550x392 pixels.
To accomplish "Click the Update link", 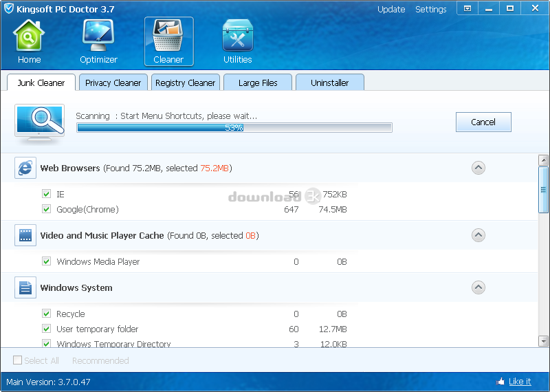I will point(391,10).
